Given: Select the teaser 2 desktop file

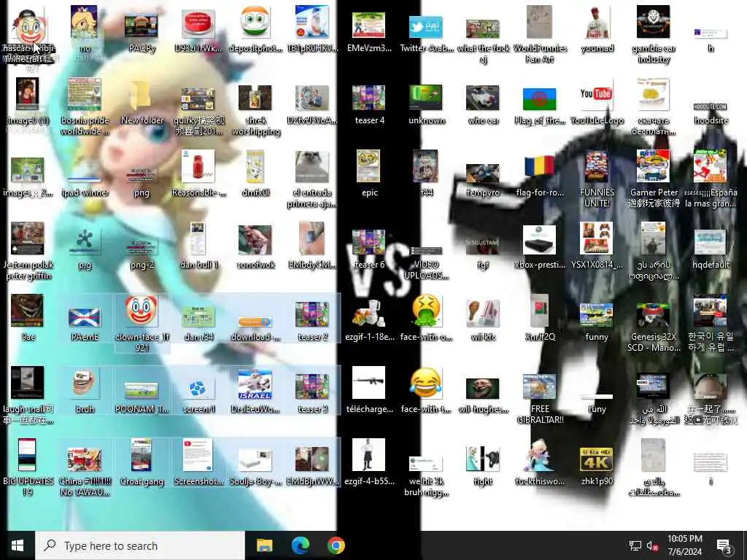Looking at the screenshot, I should [312, 321].
